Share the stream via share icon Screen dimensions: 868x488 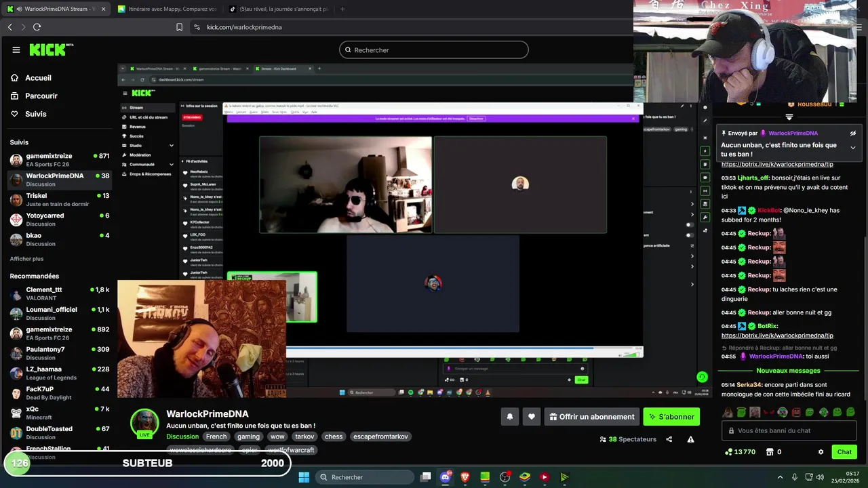[669, 439]
